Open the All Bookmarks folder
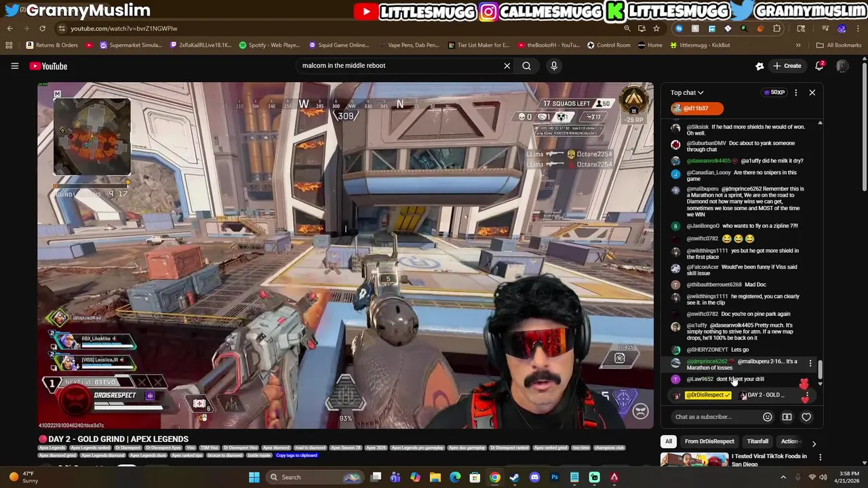Screen dimensions: 868x488 [x=839, y=45]
